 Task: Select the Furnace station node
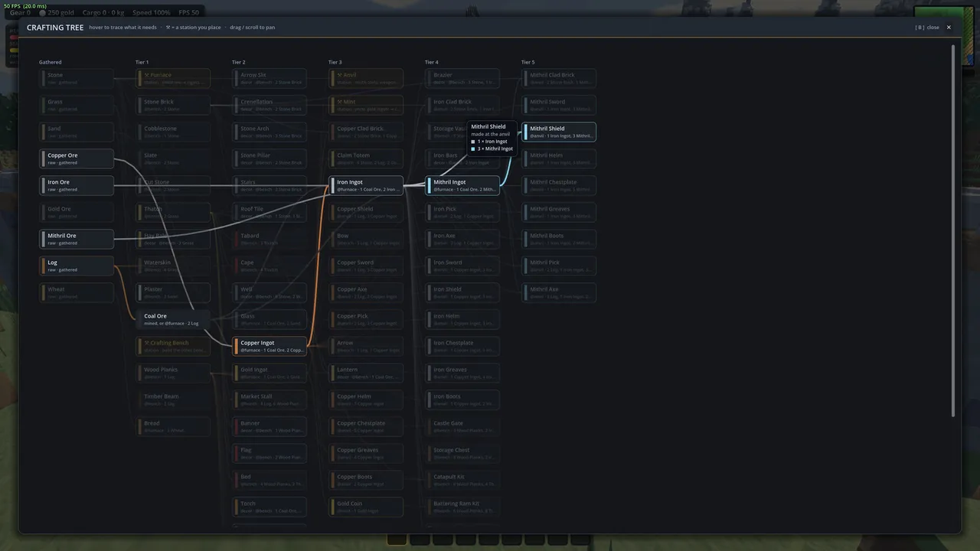[173, 78]
